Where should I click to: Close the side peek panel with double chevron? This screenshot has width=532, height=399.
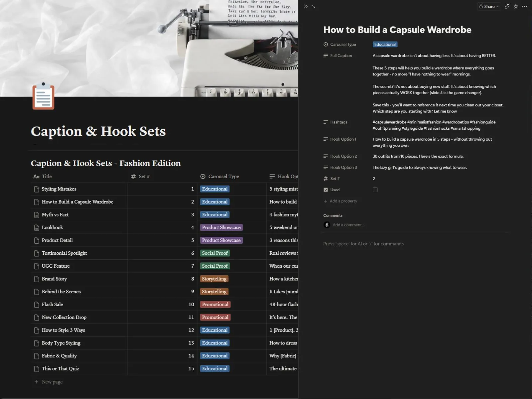(x=306, y=6)
